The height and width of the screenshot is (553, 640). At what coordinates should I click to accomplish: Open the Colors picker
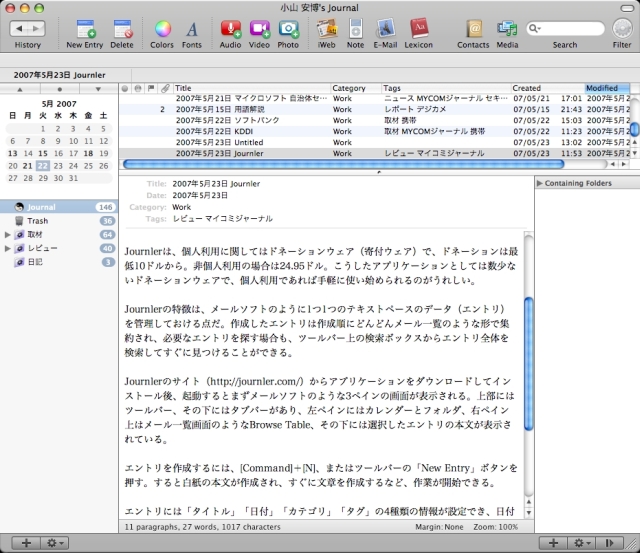pyautogui.click(x=162, y=29)
